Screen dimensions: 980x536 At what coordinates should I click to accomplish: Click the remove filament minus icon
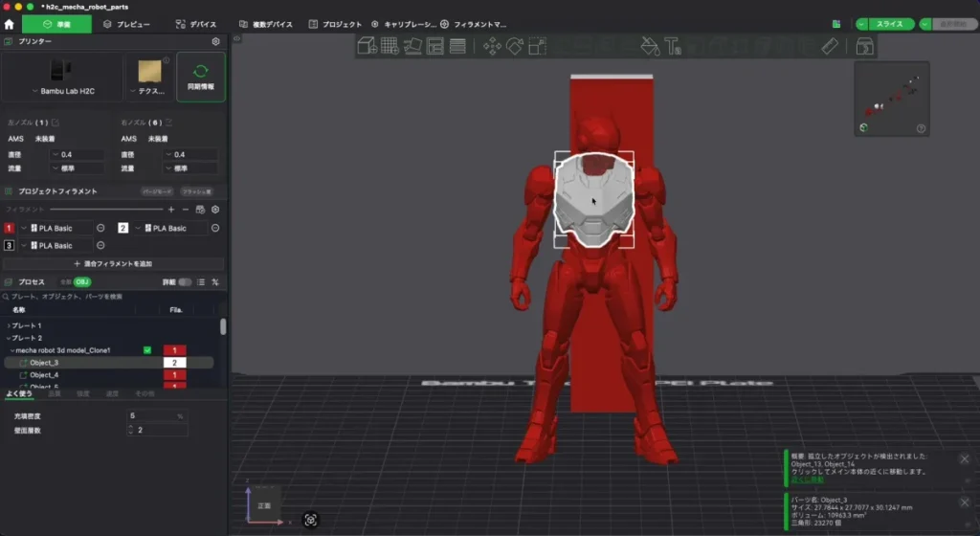185,210
